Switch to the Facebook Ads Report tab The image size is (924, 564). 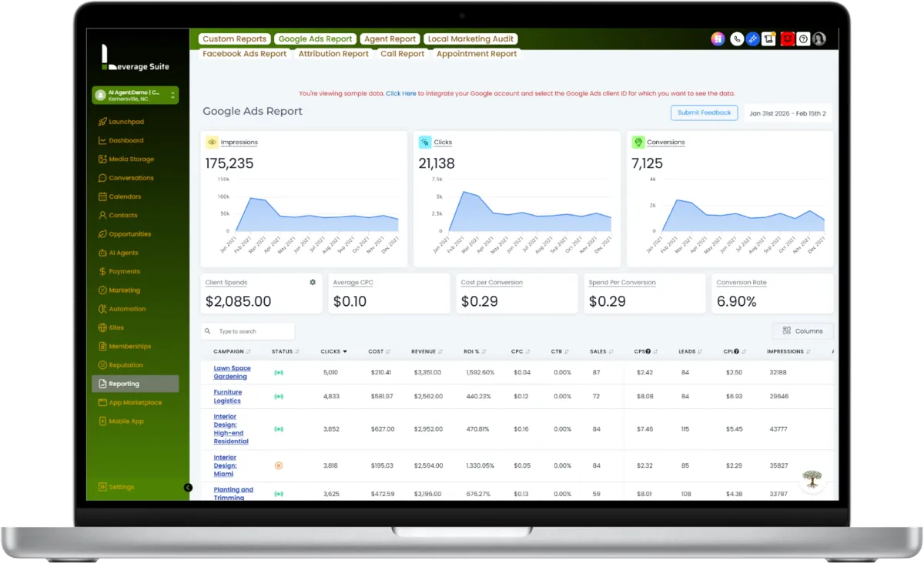point(244,54)
